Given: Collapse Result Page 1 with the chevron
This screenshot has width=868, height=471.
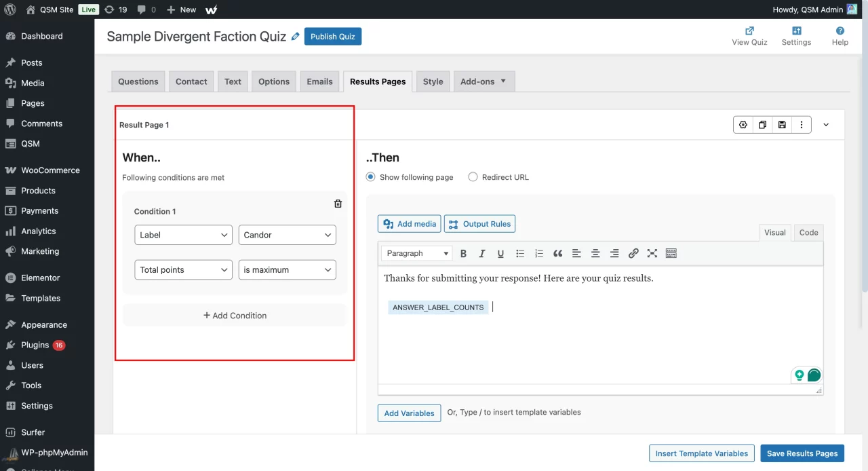Looking at the screenshot, I should [826, 124].
